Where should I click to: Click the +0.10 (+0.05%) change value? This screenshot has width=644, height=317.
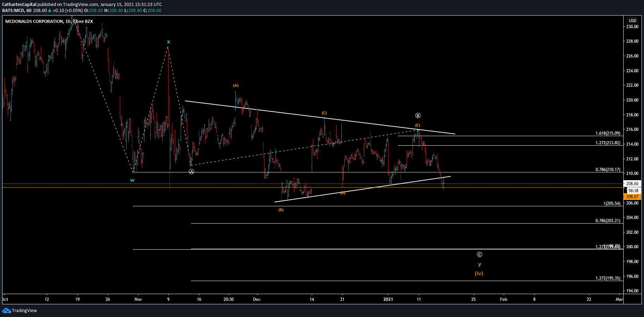[68, 11]
